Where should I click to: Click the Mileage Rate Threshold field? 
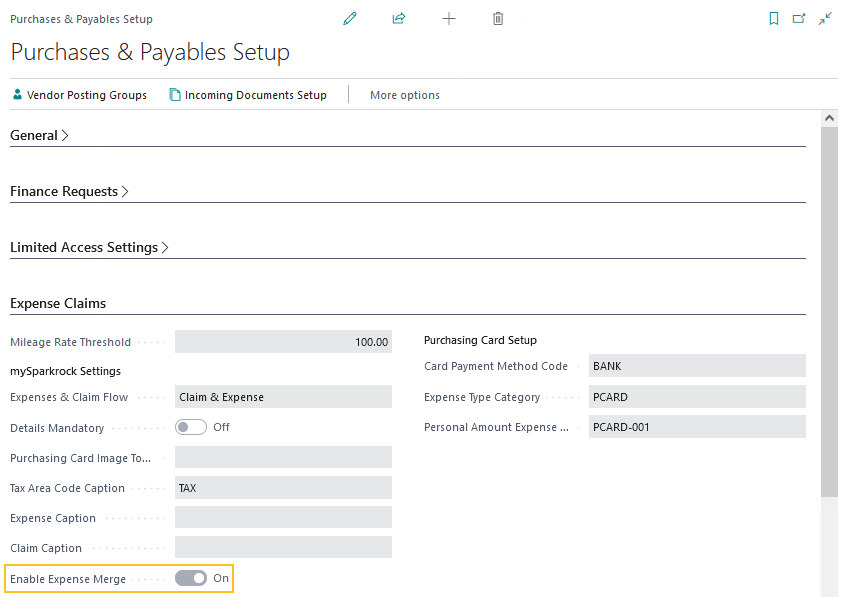283,341
